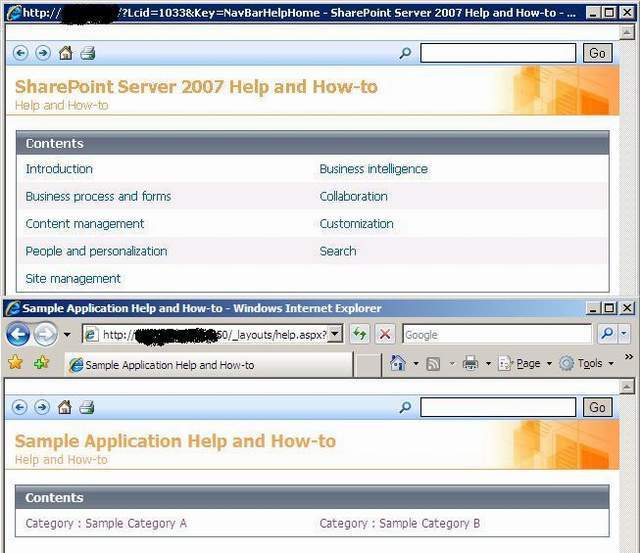Image resolution: width=640 pixels, height=553 pixels.
Task: Click scroll up arrow in SharePoint Server help window
Action: (627, 32)
